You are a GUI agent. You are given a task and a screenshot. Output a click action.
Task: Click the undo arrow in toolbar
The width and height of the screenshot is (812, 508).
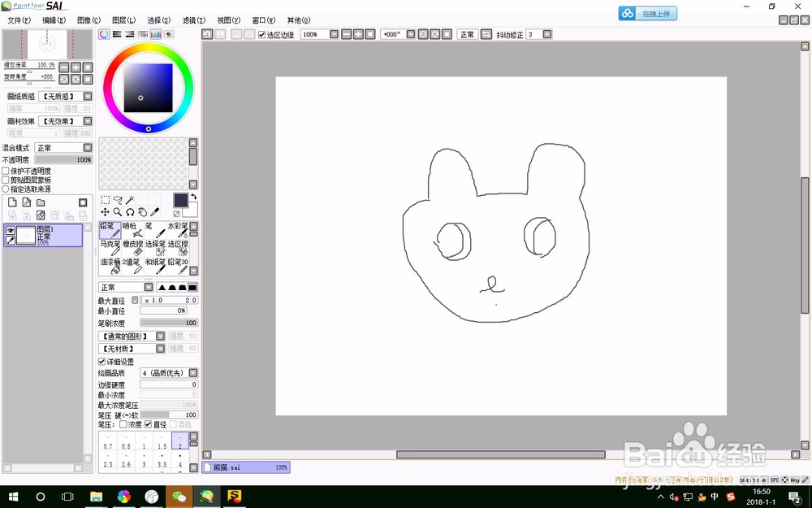pyautogui.click(x=207, y=34)
